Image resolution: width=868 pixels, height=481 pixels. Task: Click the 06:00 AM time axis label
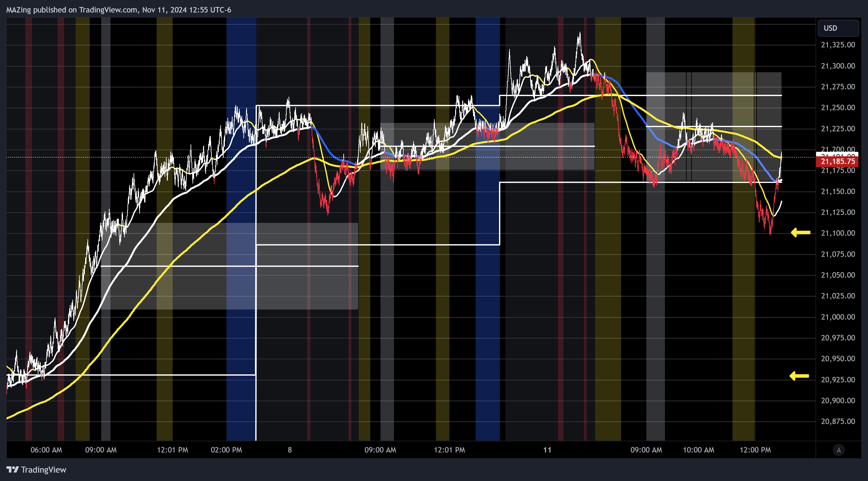pyautogui.click(x=46, y=450)
